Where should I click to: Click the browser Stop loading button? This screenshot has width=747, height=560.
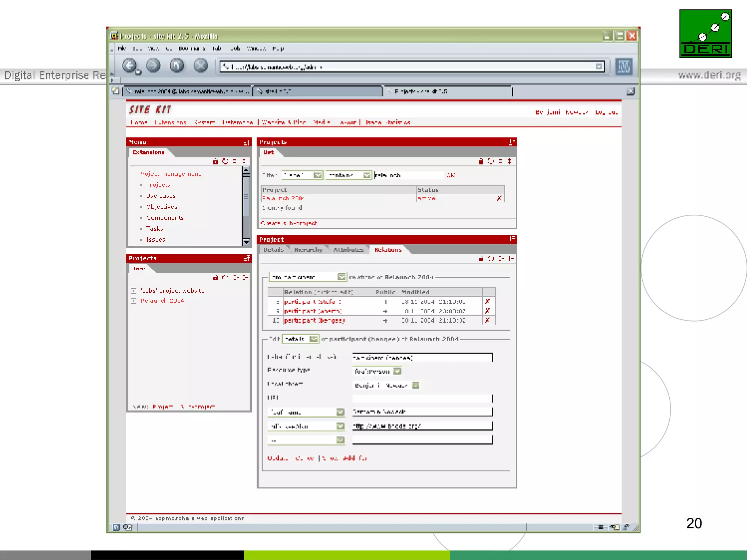pos(201,66)
